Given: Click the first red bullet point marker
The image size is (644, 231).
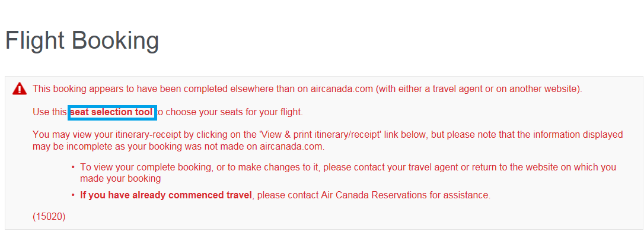Looking at the screenshot, I should click(73, 167).
